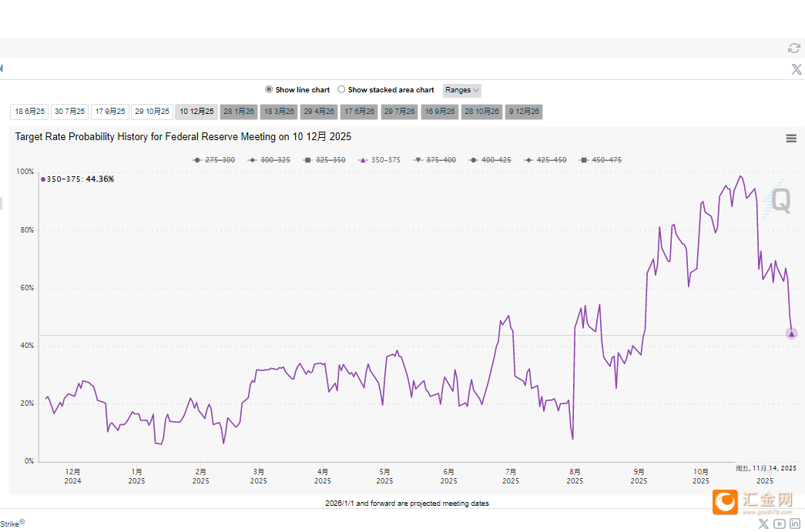
Task: Click the footer X (Twitter) icon
Action: (x=763, y=524)
